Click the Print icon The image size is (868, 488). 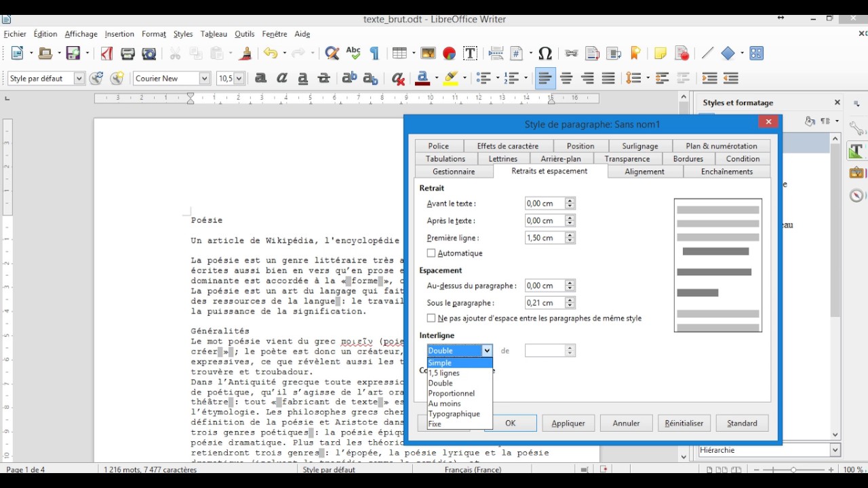(127, 54)
